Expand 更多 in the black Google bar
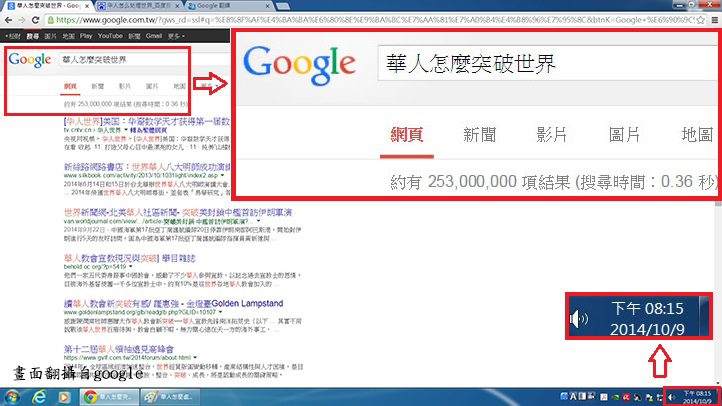Viewport: 722px width, 406px height. (176, 36)
